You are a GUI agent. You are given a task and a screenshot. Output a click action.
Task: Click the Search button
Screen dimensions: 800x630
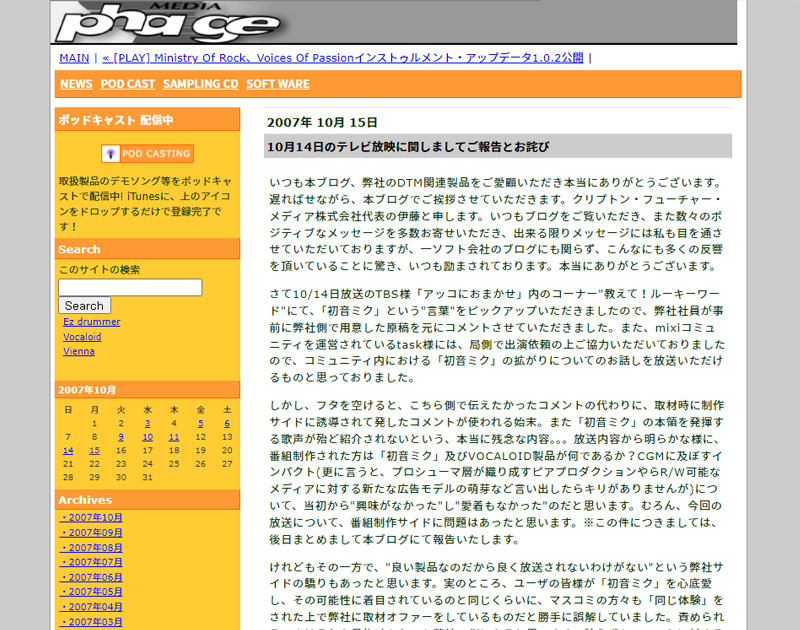[x=84, y=306]
